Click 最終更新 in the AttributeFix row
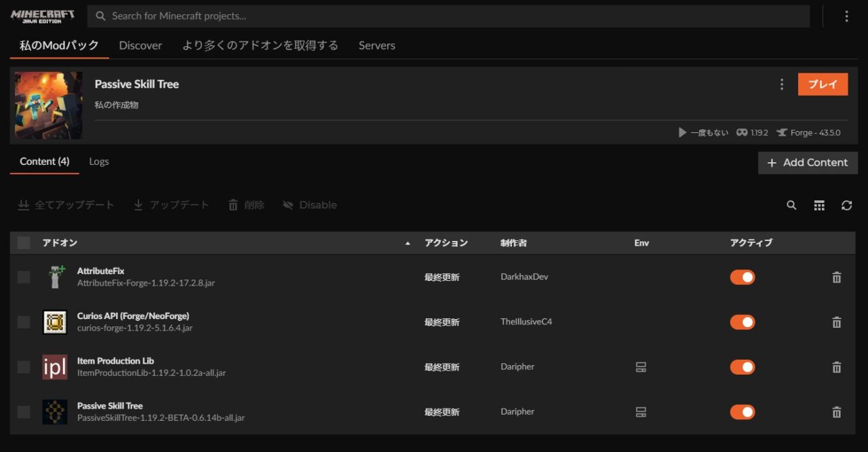The image size is (868, 452). click(442, 277)
